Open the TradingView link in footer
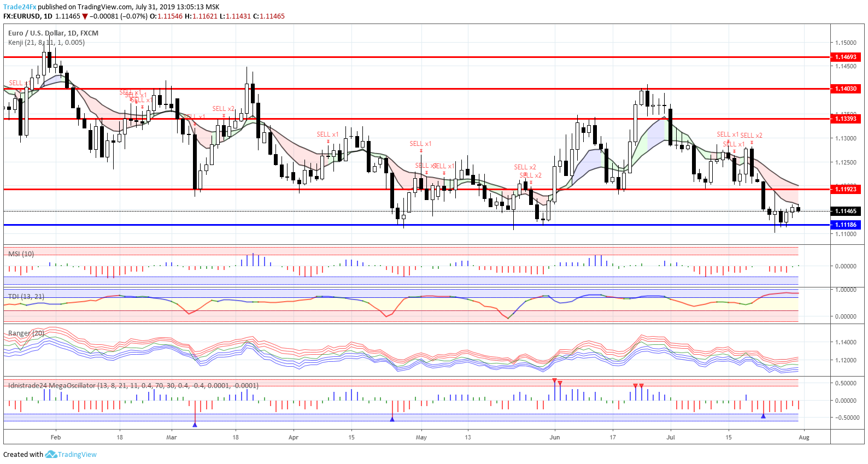Screen dimensions: 868x464 coord(77,454)
